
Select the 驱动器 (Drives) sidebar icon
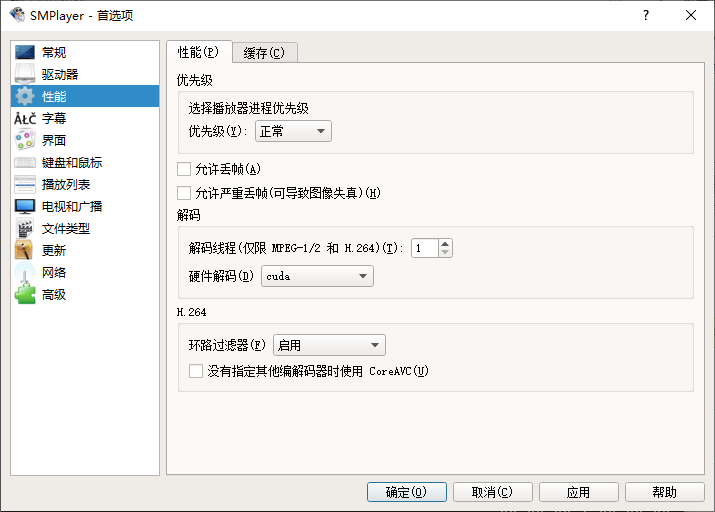[25, 74]
